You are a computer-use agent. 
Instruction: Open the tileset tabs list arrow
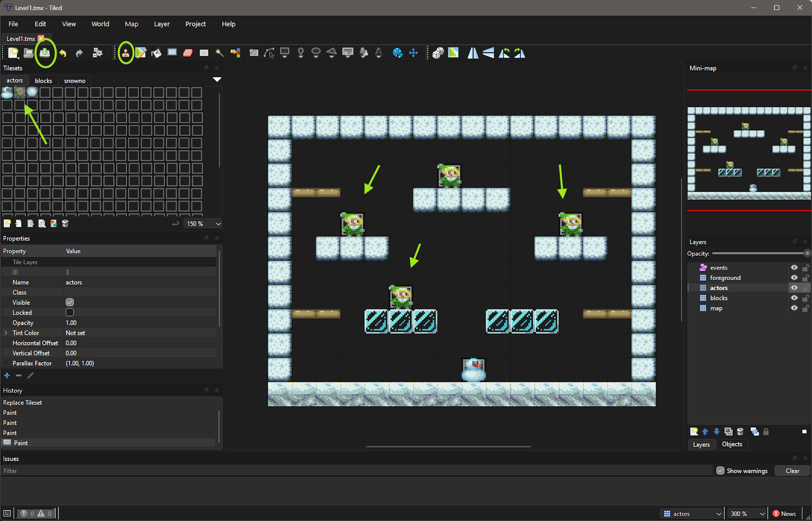point(217,80)
